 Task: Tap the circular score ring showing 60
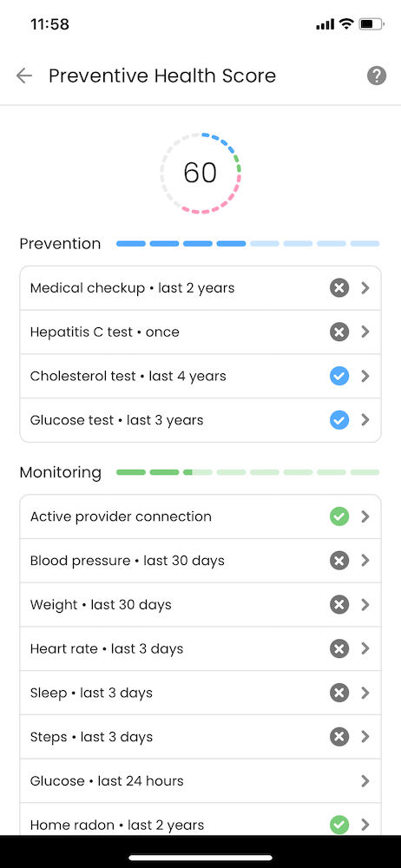pyautogui.click(x=200, y=173)
